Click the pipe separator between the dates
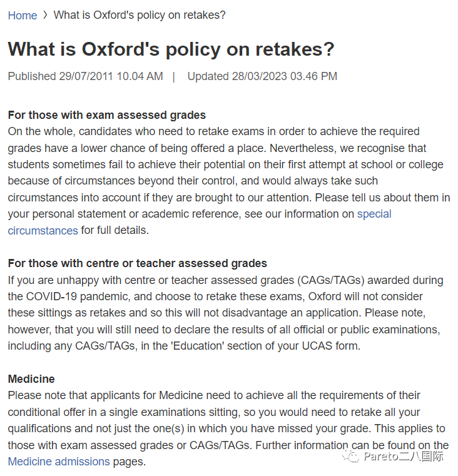This screenshot has width=458, height=476. coord(174,76)
